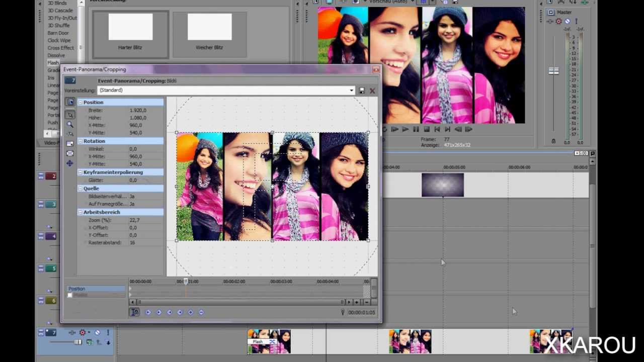Collapse the Quelle property group
Screen dimensions: 644x362
(80, 189)
